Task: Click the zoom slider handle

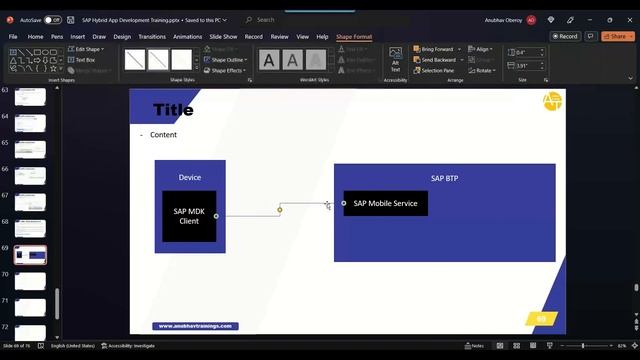Action: pyautogui.click(x=583, y=346)
